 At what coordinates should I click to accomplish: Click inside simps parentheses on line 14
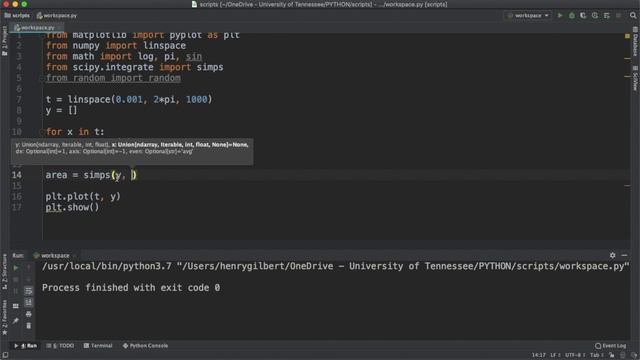point(124,175)
